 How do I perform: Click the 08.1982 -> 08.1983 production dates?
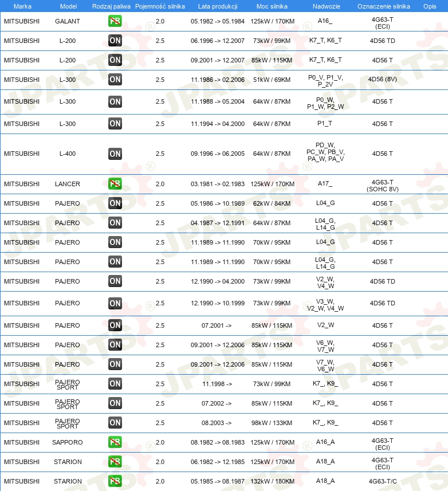click(x=218, y=442)
